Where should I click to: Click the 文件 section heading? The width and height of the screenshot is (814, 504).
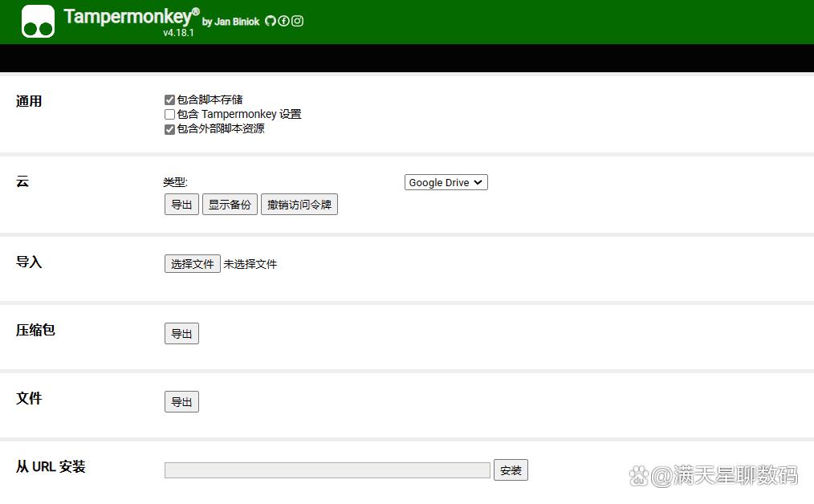29,399
